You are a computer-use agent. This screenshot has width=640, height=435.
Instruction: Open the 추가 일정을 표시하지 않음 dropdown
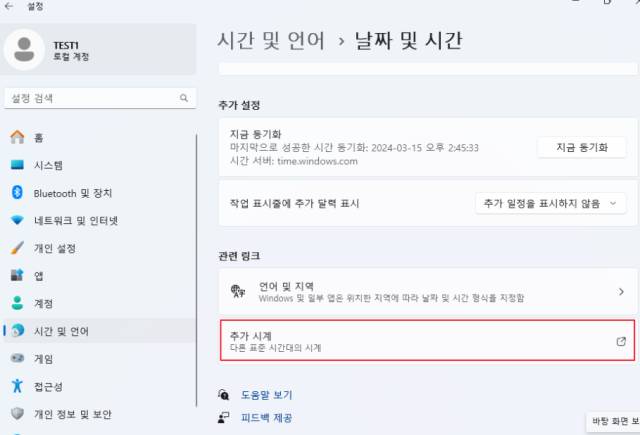pyautogui.click(x=550, y=203)
